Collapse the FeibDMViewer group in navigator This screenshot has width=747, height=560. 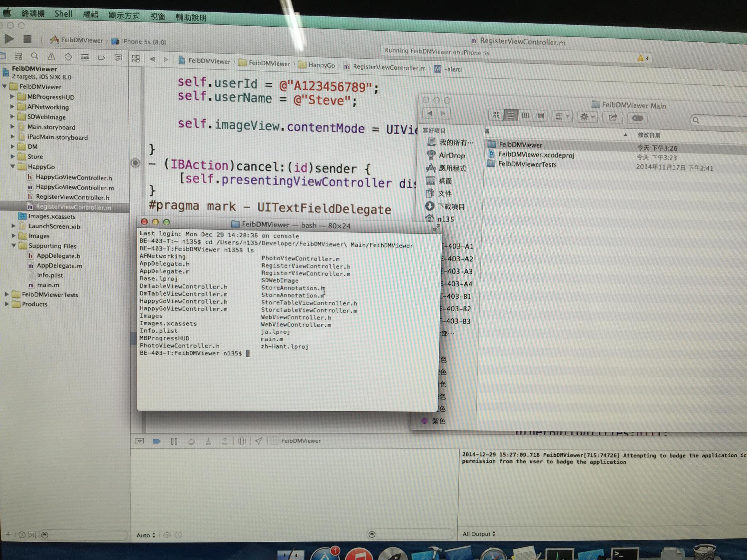[4, 86]
